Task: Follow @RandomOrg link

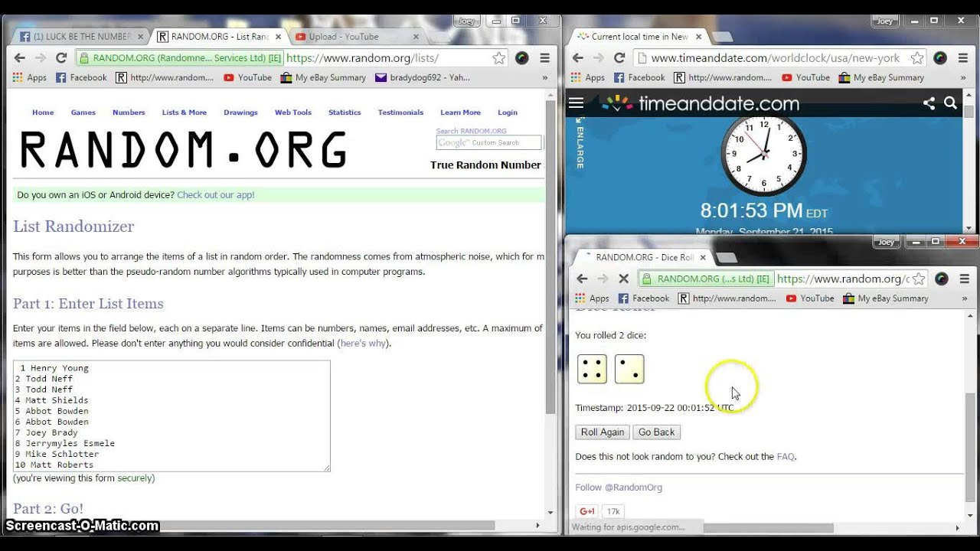Action: tap(619, 487)
